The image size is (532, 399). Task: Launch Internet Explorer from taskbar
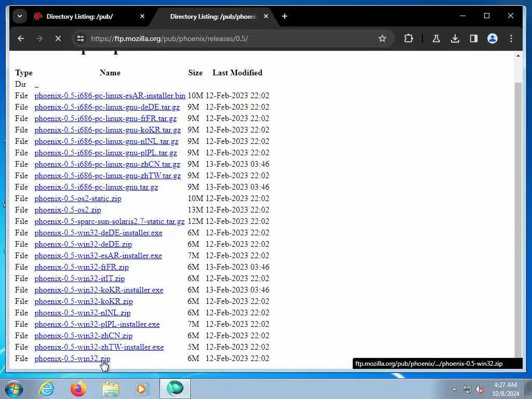tap(46, 389)
